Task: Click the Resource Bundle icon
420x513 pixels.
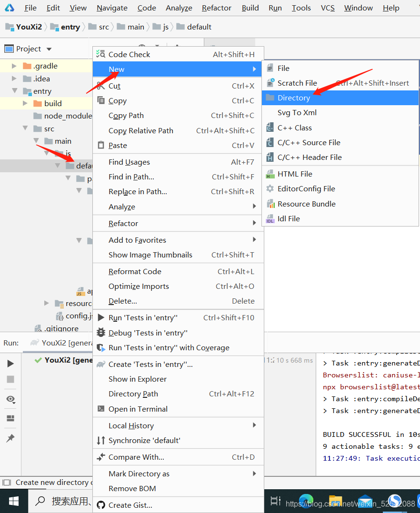Action: click(x=270, y=204)
